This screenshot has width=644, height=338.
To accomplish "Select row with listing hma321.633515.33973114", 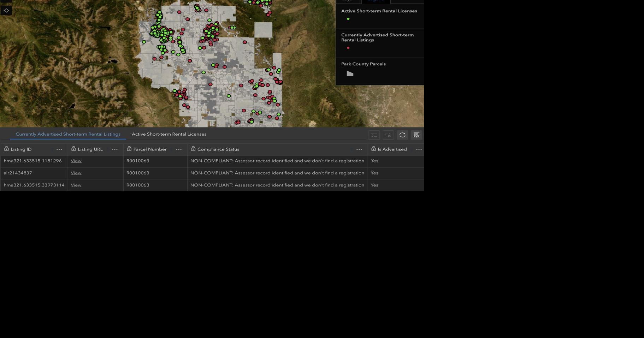I will (x=34, y=185).
